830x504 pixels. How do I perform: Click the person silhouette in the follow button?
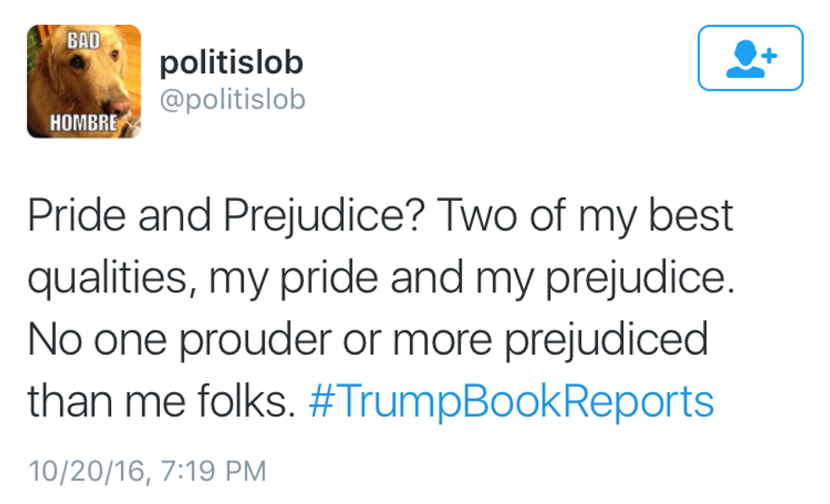tap(744, 61)
